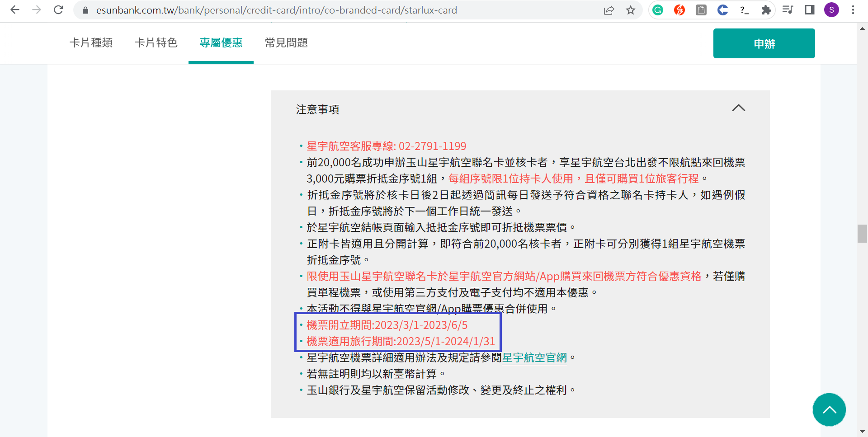The image size is (868, 437).
Task: Open the 星宇航空官網 link
Action: click(534, 358)
